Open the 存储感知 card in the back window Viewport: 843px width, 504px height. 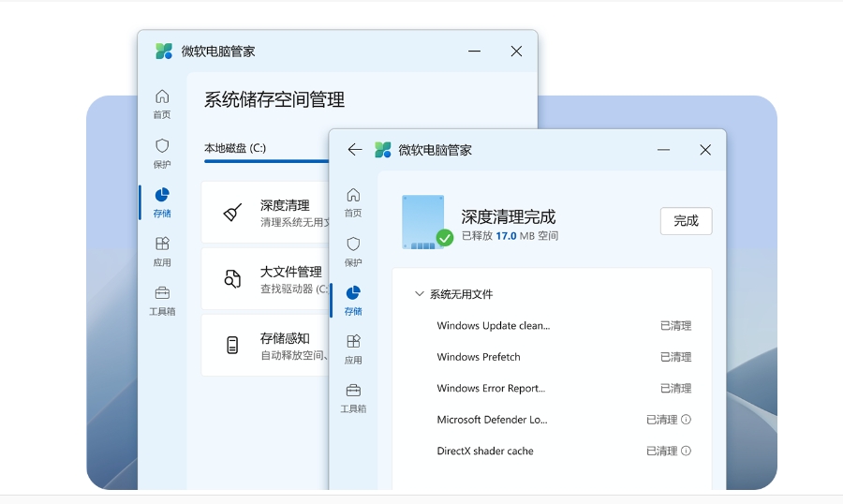(x=265, y=345)
